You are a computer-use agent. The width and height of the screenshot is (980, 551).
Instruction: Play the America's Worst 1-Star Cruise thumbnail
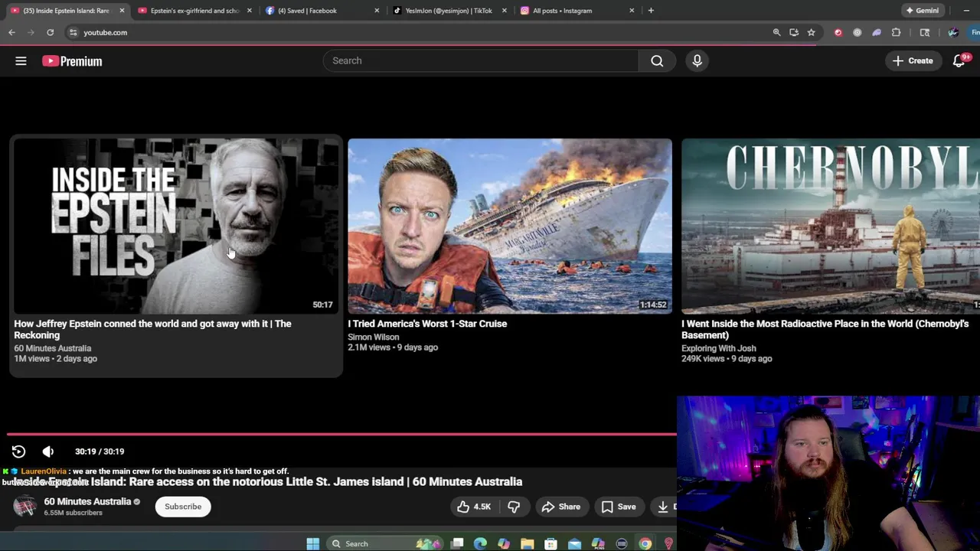(x=510, y=226)
